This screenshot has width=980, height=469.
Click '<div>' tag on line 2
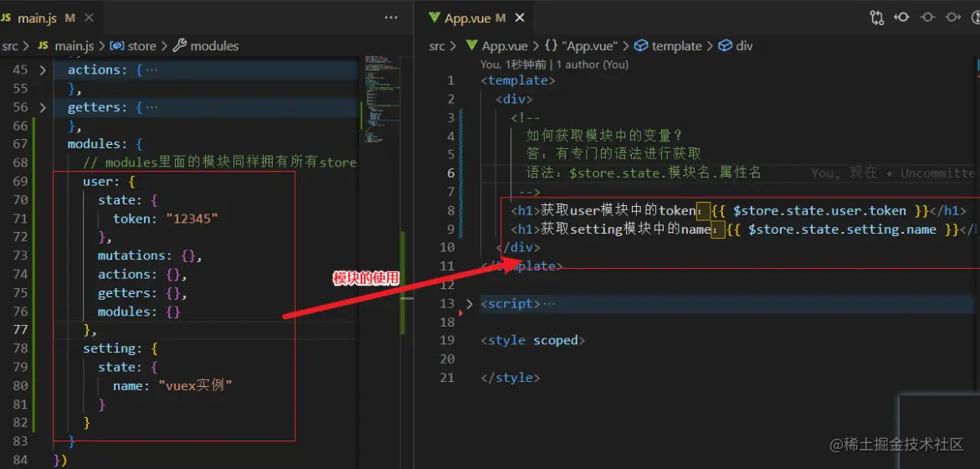[x=514, y=99]
